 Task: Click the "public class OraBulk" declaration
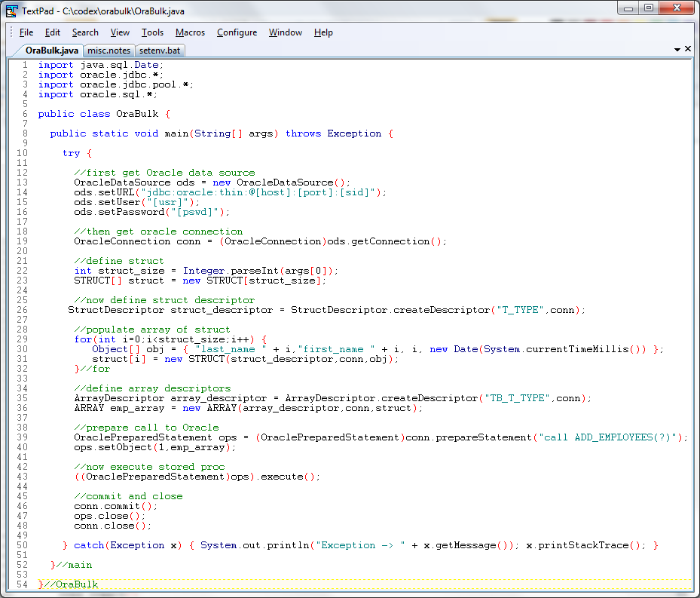pos(98,114)
